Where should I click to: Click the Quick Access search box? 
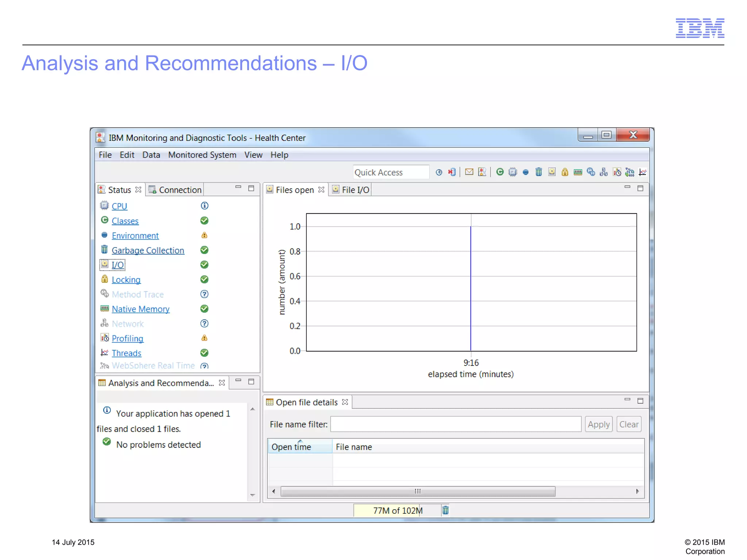(x=391, y=172)
